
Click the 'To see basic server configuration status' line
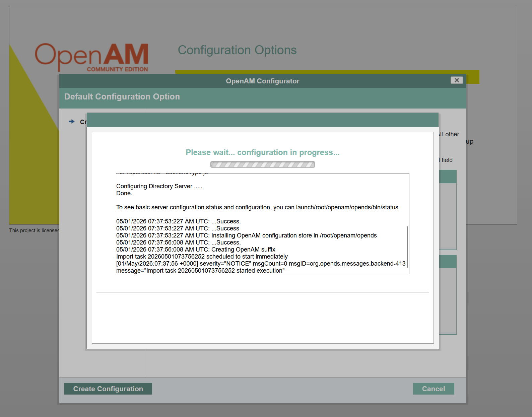click(257, 207)
